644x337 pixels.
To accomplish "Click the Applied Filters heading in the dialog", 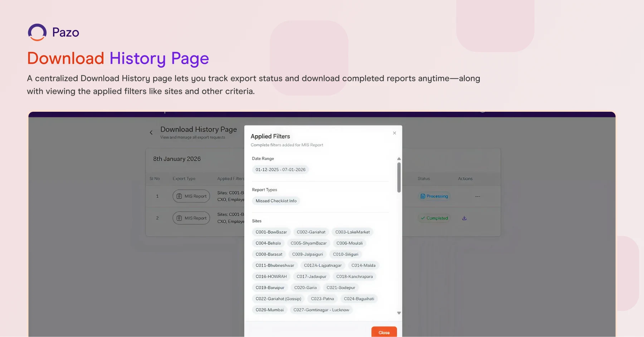I will [x=270, y=136].
